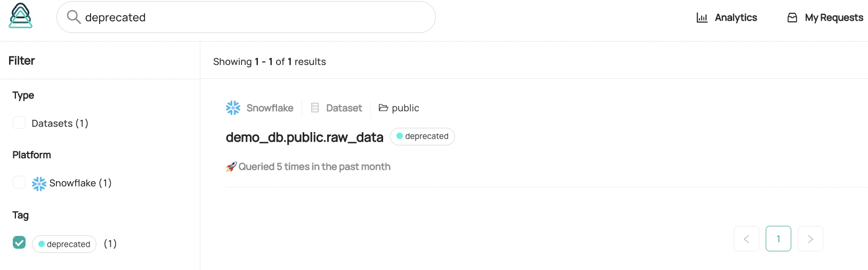Open the My Requests menu item
The image size is (868, 270).
coord(825,18)
